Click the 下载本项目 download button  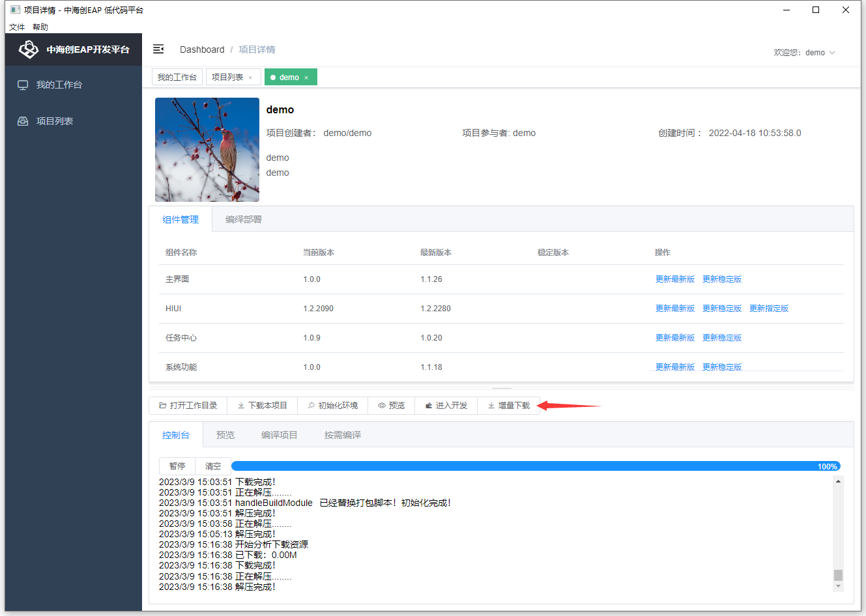262,406
